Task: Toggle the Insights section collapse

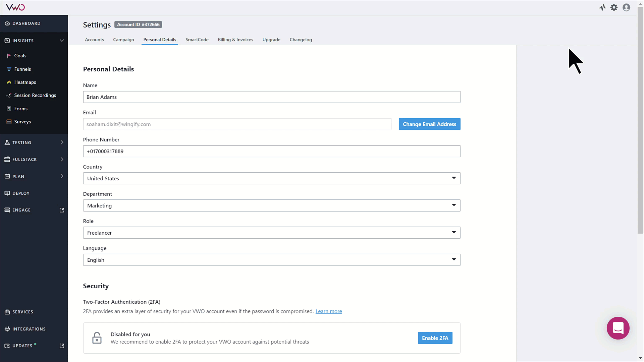Action: click(x=61, y=40)
